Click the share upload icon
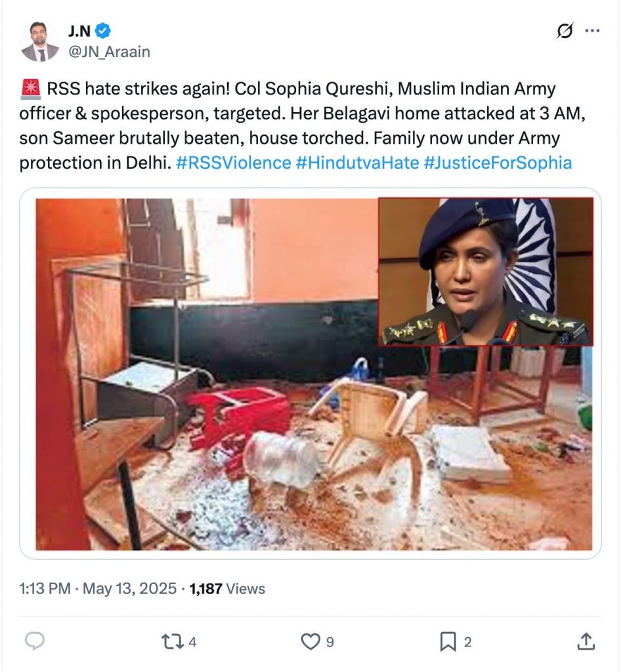This screenshot has width=621, height=672. tap(586, 641)
